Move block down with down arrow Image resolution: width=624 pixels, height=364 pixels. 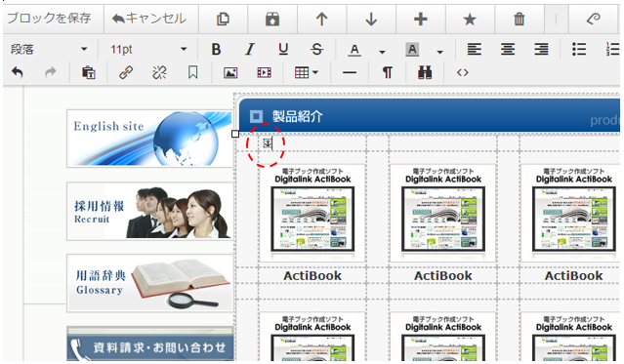click(371, 19)
